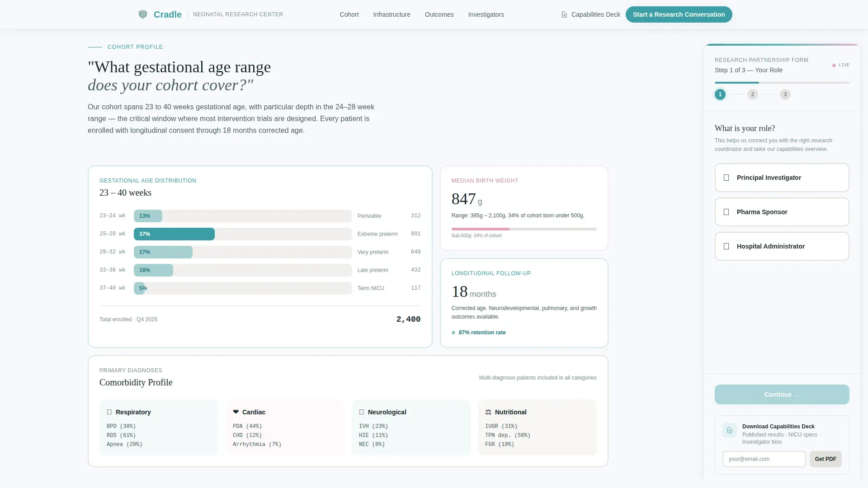The width and height of the screenshot is (868, 488).
Task: Click the 'Comorbidity Profile' heading
Action: [x=136, y=382]
